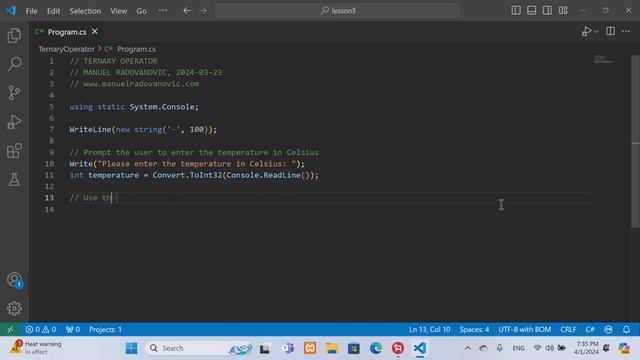Click Visual Studio Code taskbar icon

[420, 348]
